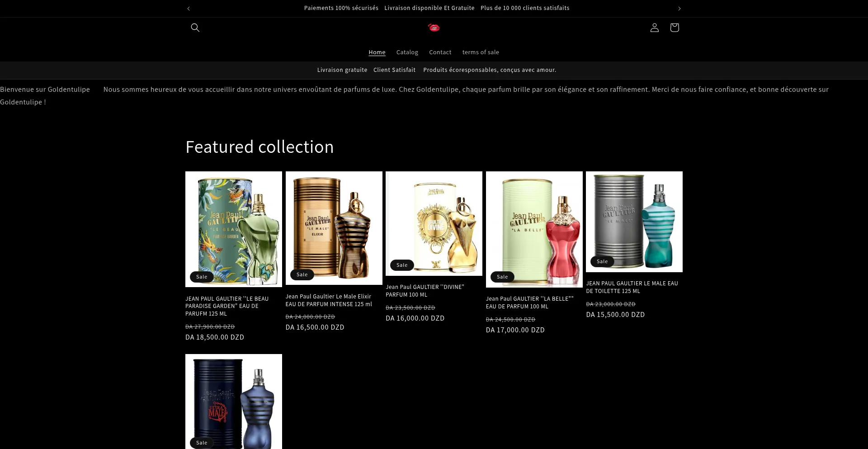Click JEAN PAUL GAULTIER LE MALE EAU DE TOILETTE title

click(632, 287)
